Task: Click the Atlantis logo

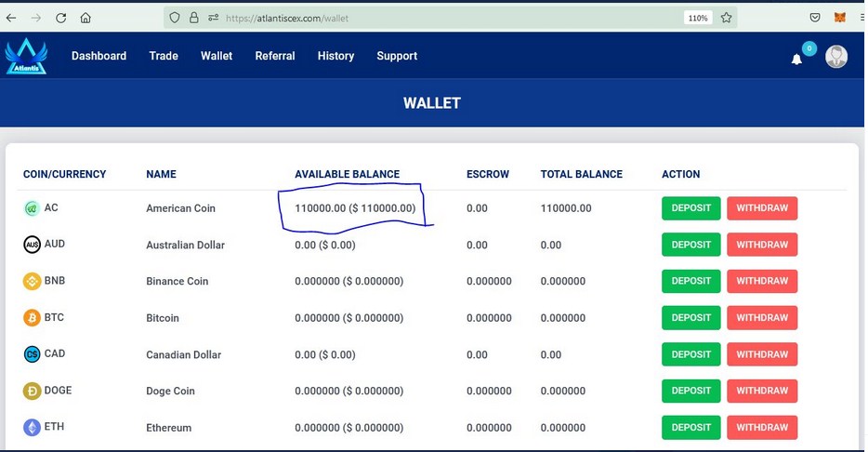Action: 26,56
